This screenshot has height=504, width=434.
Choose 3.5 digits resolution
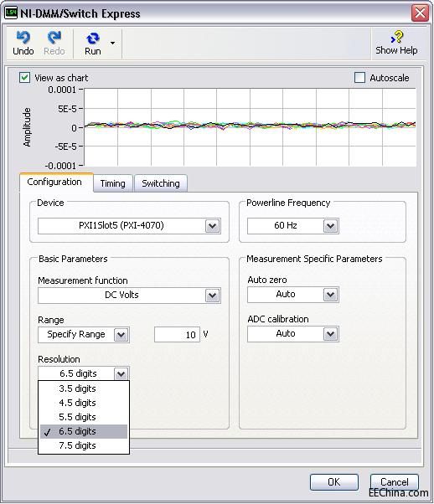[84, 388]
